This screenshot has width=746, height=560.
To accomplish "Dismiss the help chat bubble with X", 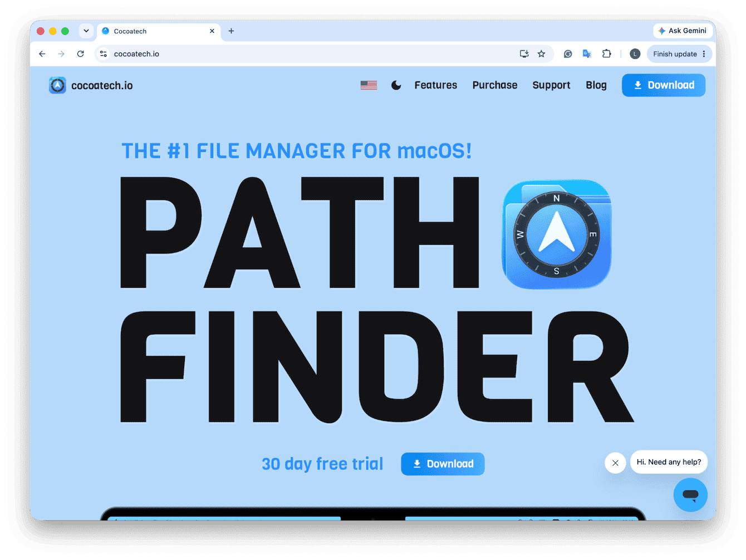I will pos(615,463).
